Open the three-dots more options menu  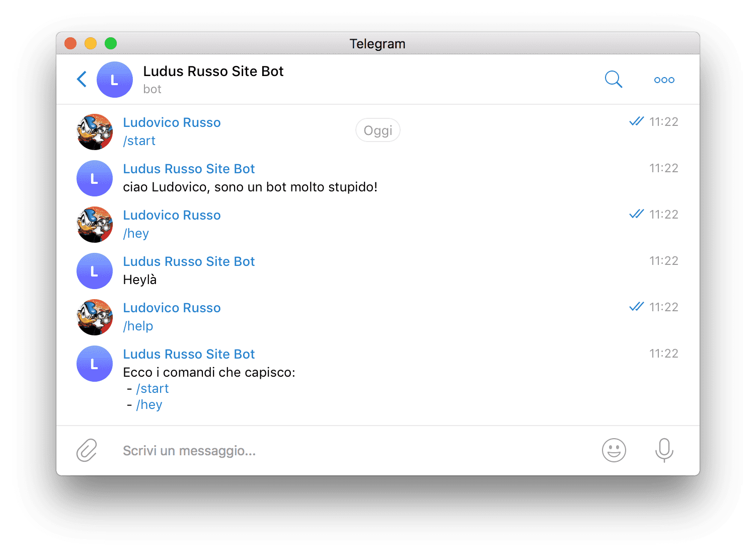point(664,80)
